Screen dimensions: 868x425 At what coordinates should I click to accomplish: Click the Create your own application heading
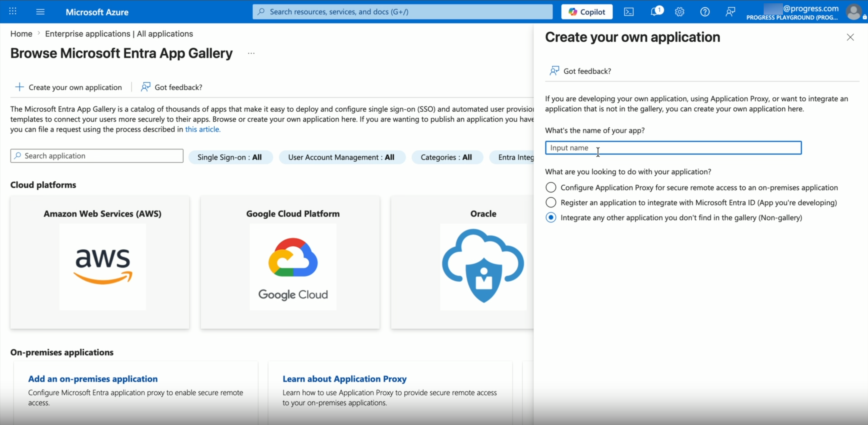(x=633, y=37)
